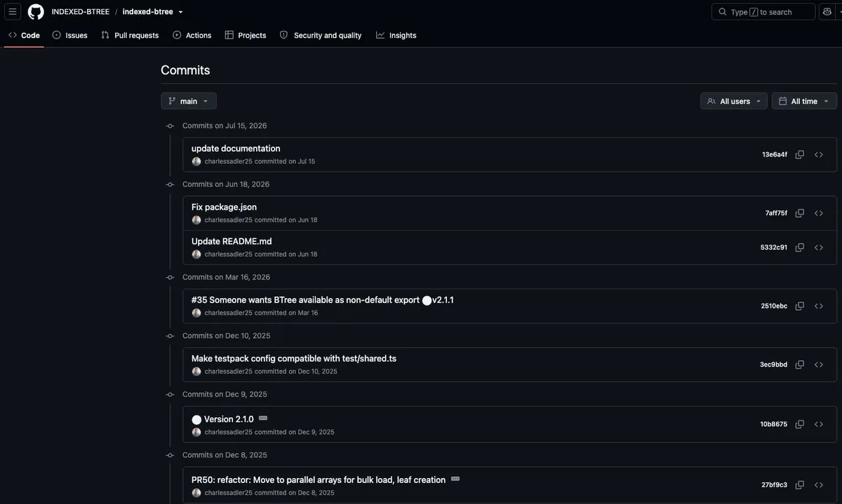Switch to the Issues tab
This screenshot has height=504, width=842.
point(69,35)
